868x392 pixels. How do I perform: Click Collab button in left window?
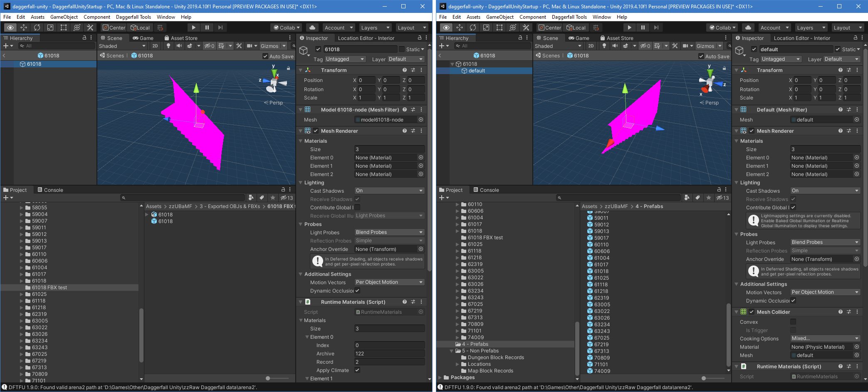pyautogui.click(x=287, y=27)
